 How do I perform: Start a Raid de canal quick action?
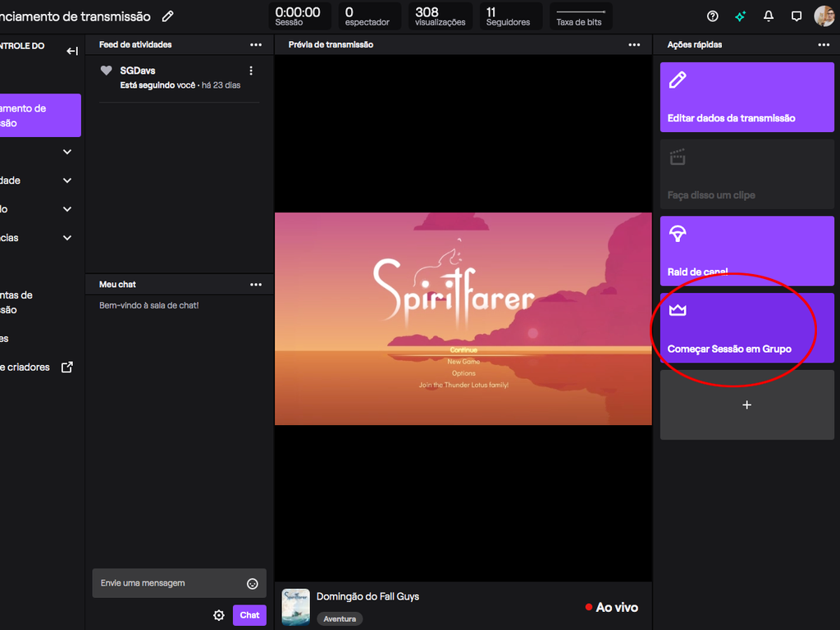pos(746,251)
